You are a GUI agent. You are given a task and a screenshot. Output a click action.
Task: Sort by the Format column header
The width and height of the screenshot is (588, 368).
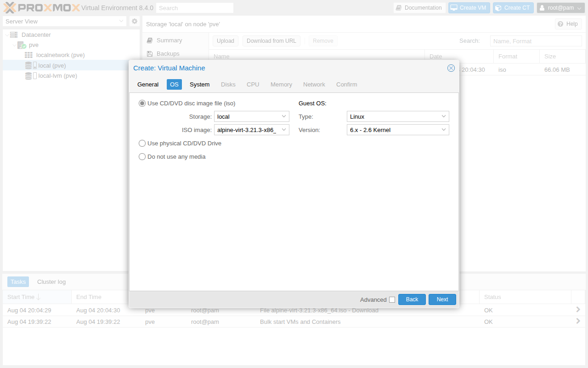[x=517, y=57]
